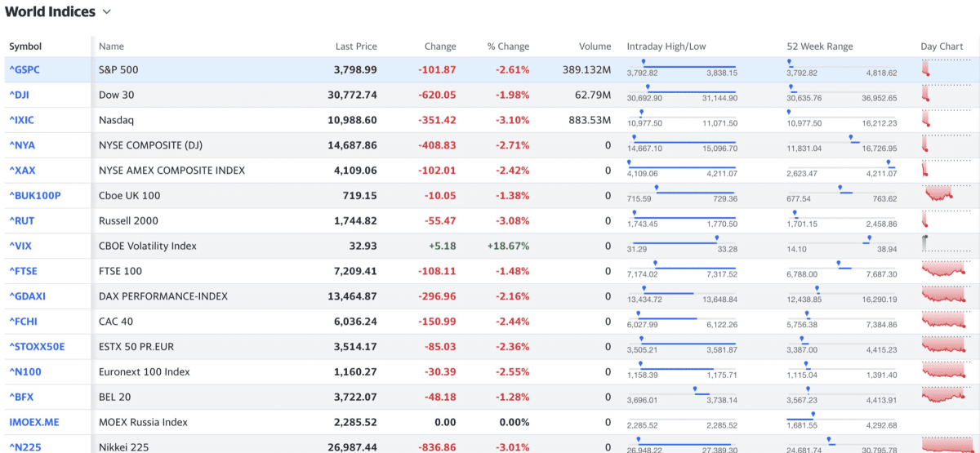This screenshot has height=453, width=980.
Task: Click the CBOE Volatility Index intraday range bar
Action: click(682, 242)
